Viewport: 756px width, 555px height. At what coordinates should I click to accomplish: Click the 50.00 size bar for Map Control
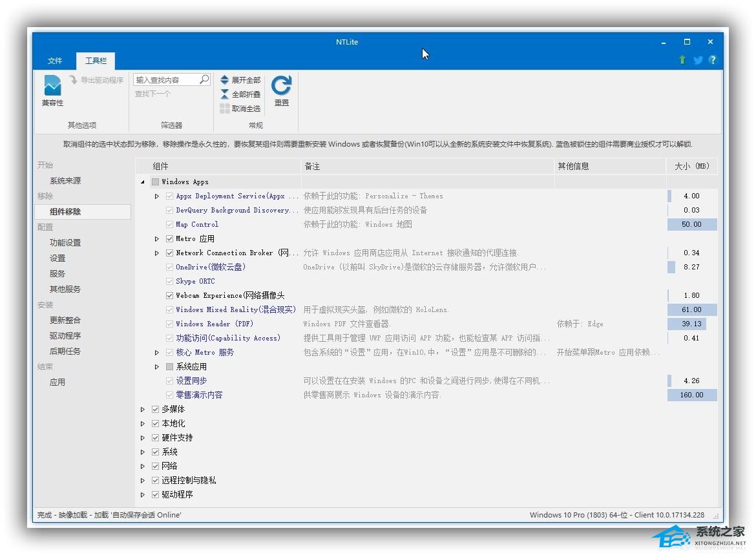click(692, 224)
